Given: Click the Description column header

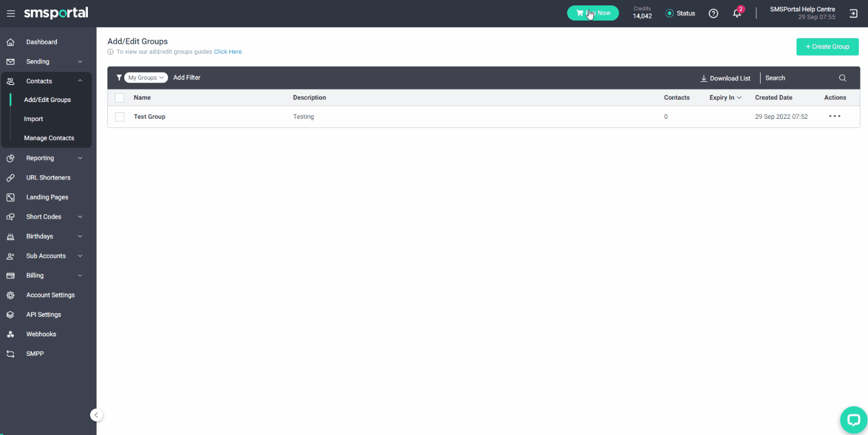Looking at the screenshot, I should coord(309,98).
